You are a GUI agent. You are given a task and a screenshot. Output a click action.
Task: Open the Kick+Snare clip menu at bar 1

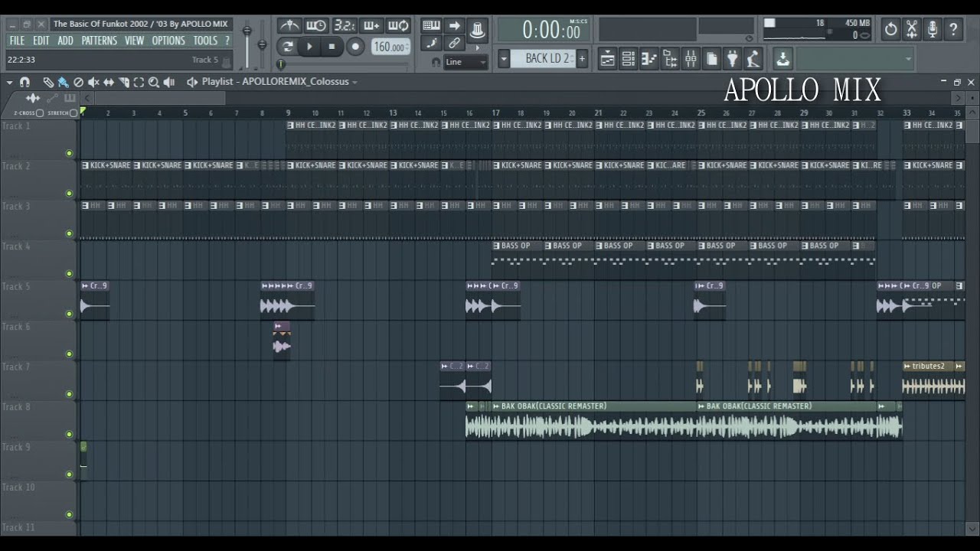(86, 165)
